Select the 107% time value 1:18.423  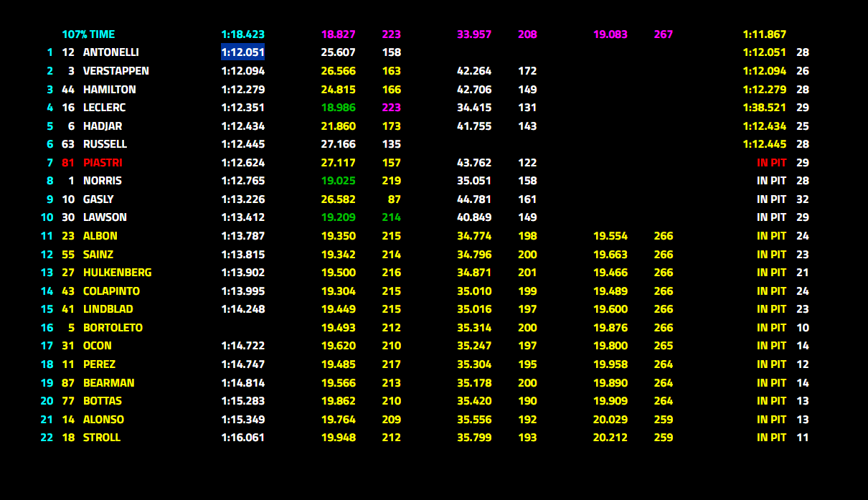click(243, 34)
